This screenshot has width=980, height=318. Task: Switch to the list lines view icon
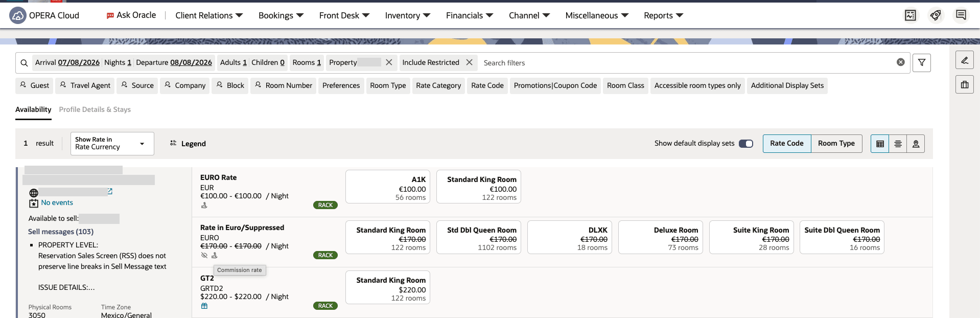pos(898,144)
